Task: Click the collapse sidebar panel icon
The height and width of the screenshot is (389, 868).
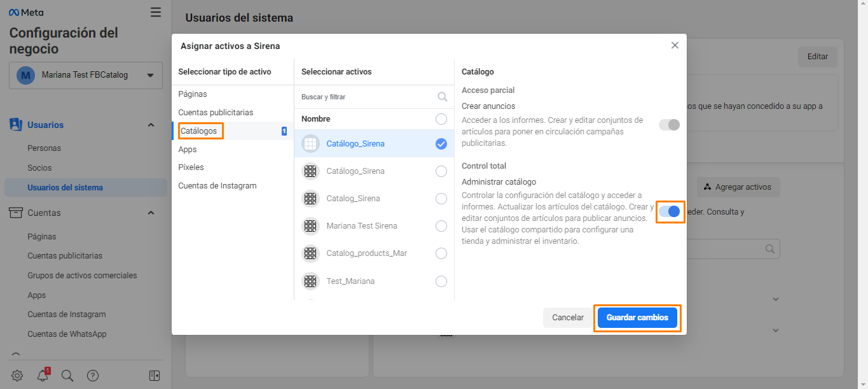Action: point(155,375)
